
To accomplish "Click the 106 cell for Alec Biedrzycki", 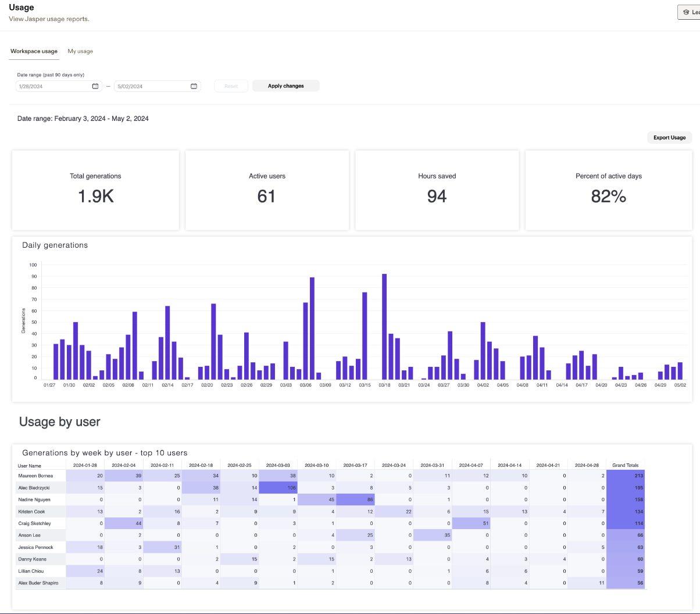I will tap(278, 487).
